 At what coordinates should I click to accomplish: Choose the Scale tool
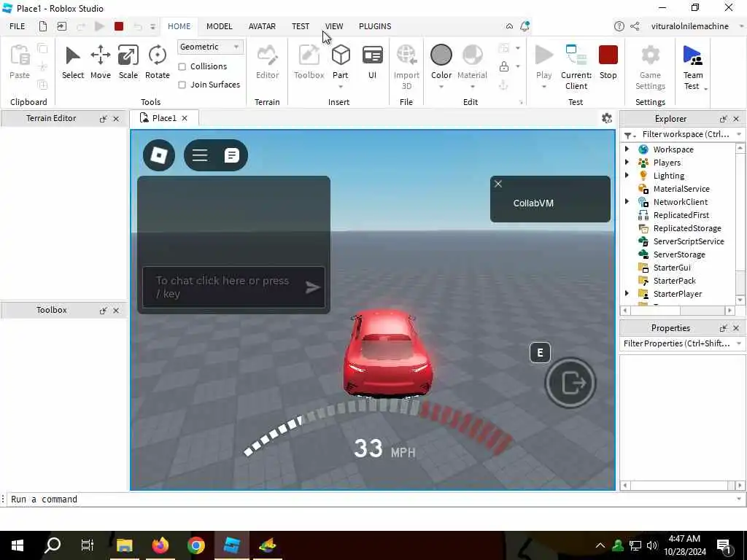point(128,62)
